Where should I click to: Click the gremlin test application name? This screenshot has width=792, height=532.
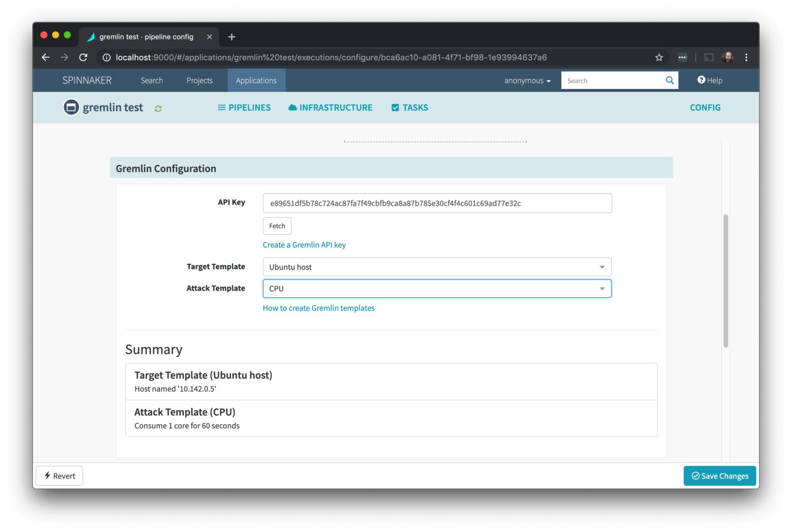113,107
